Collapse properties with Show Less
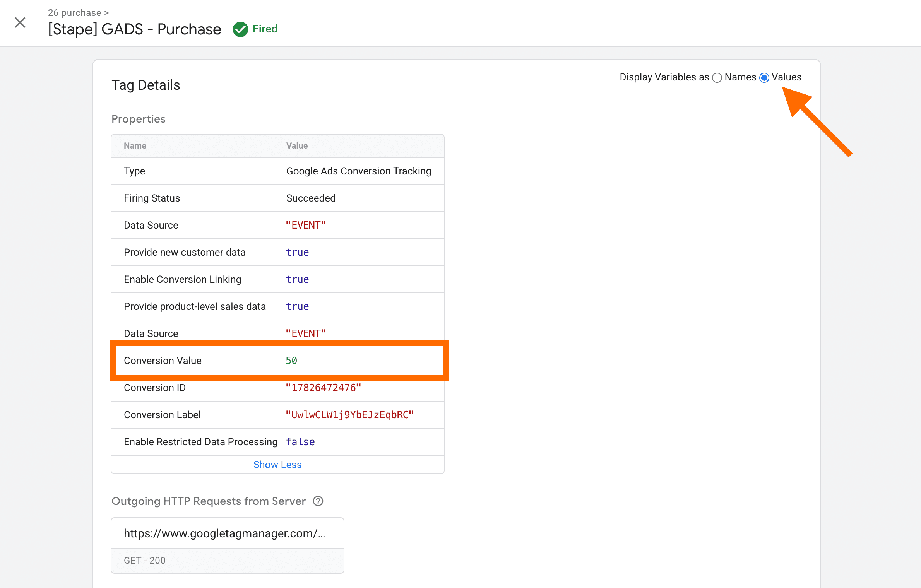This screenshot has height=588, width=921. pyautogui.click(x=277, y=465)
